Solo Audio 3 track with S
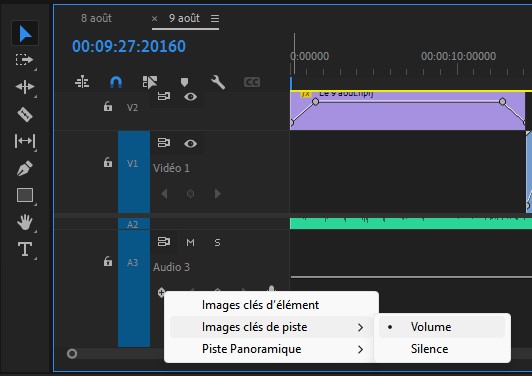The height and width of the screenshot is (376, 532). click(217, 242)
